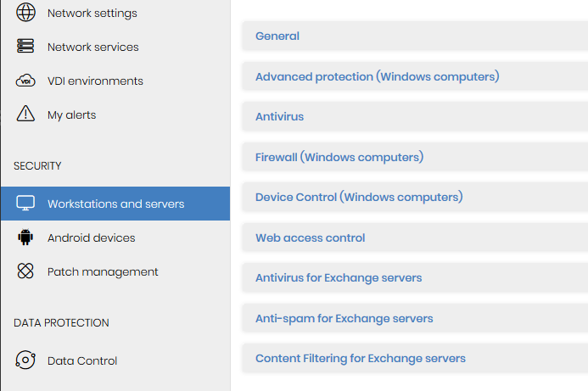The height and width of the screenshot is (391, 588).
Task: Click the Workstations and servers monitor icon
Action: [25, 204]
